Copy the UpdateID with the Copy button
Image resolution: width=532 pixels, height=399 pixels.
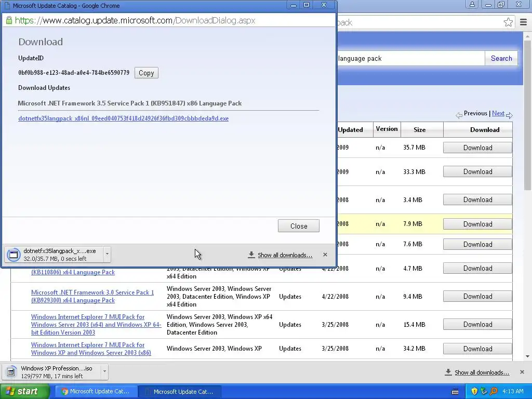coord(146,73)
